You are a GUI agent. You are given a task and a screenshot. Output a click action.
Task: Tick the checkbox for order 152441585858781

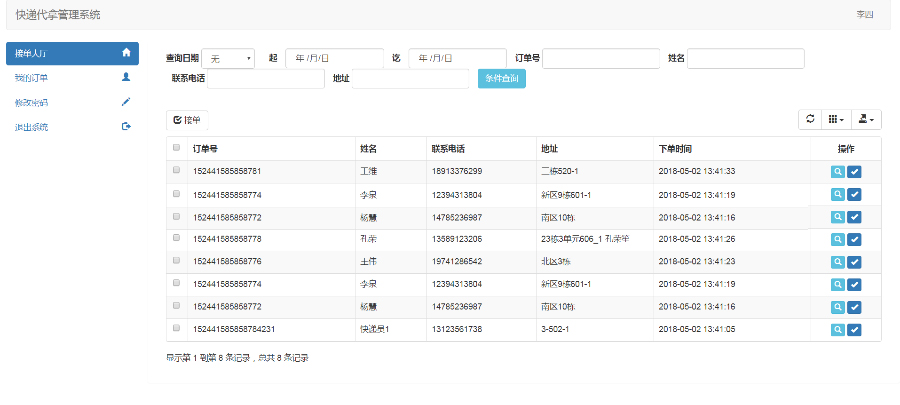pyautogui.click(x=176, y=170)
